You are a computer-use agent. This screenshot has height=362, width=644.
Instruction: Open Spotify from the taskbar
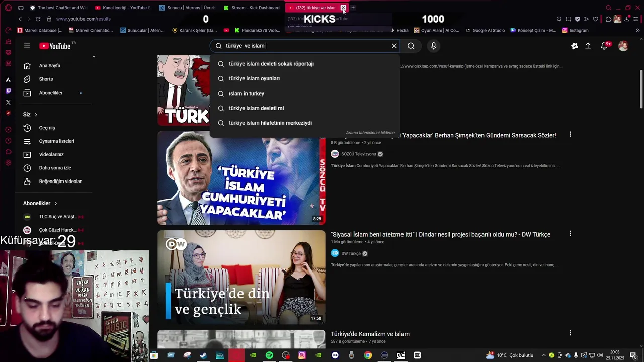point(269,355)
